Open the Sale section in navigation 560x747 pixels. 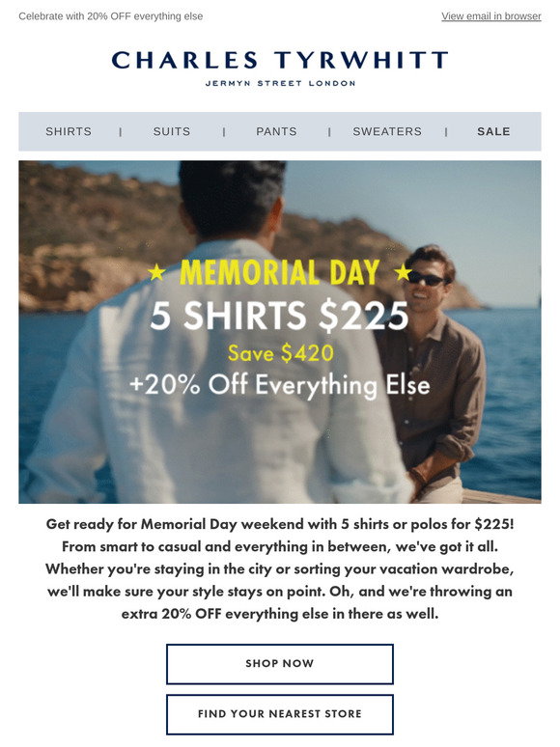(493, 131)
